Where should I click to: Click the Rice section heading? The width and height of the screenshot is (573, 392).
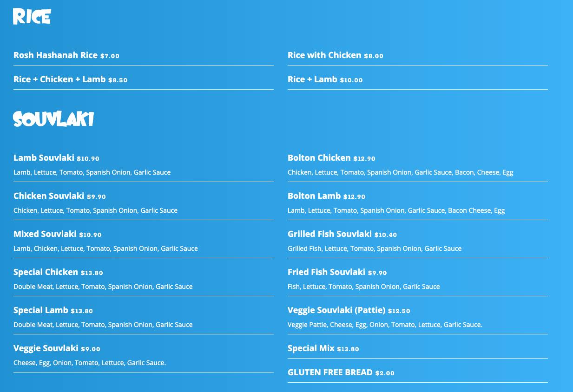(x=32, y=17)
